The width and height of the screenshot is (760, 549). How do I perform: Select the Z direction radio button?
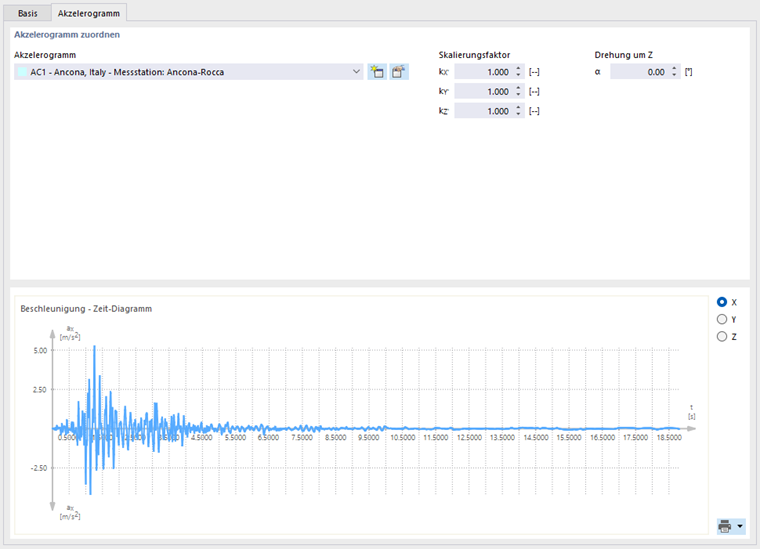click(722, 336)
